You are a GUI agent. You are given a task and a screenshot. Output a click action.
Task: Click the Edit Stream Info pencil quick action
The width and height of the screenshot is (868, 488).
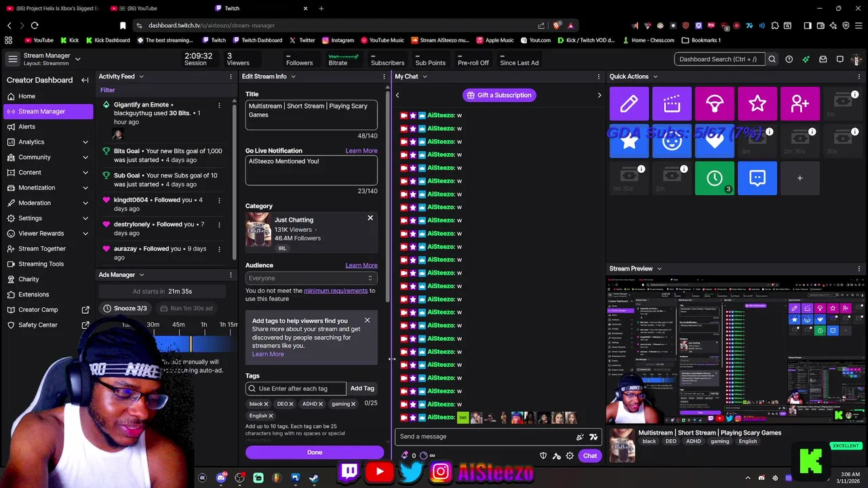[x=629, y=104]
